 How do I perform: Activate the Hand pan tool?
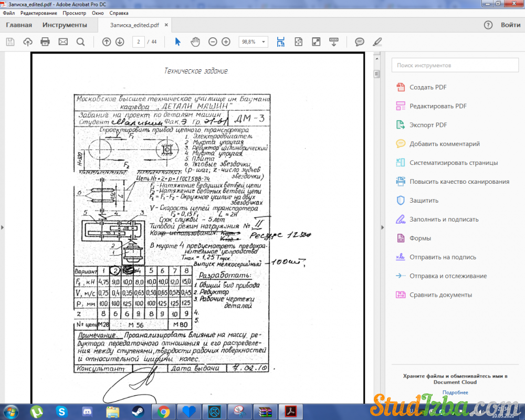click(x=195, y=42)
